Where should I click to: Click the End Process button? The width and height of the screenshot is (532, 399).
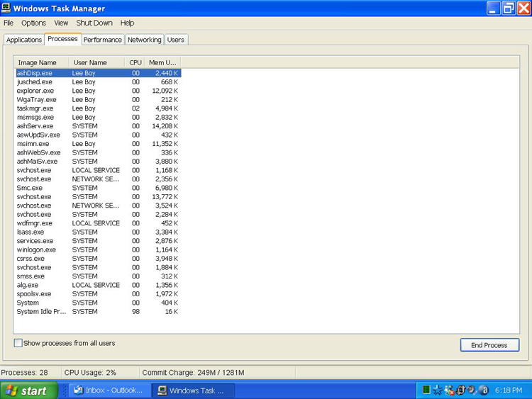[x=489, y=345]
